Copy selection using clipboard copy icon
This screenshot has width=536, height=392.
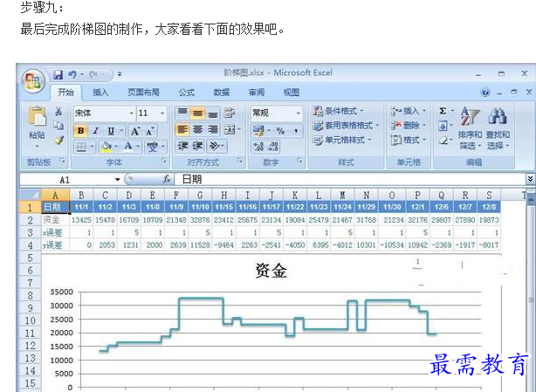point(58,126)
